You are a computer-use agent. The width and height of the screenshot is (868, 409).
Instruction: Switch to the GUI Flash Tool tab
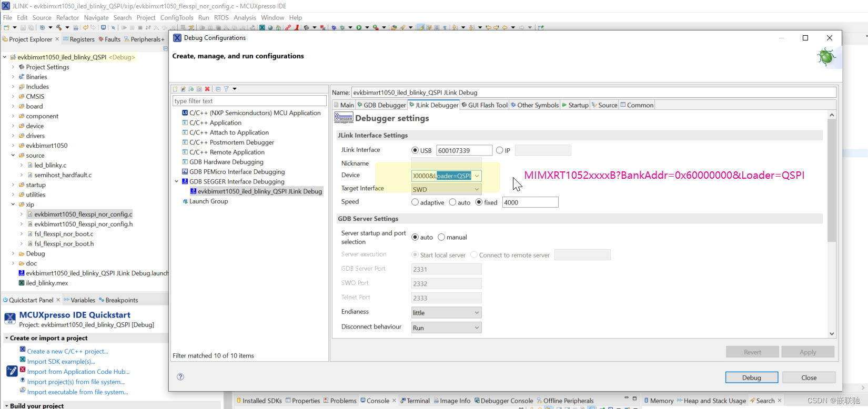point(485,105)
